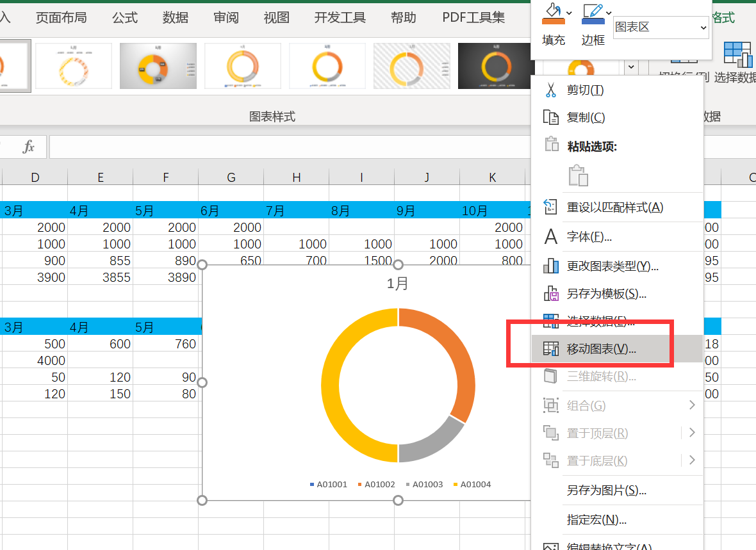Image resolution: width=756 pixels, height=550 pixels.
Task: Click the Font 'A' icon
Action: pyautogui.click(x=550, y=236)
